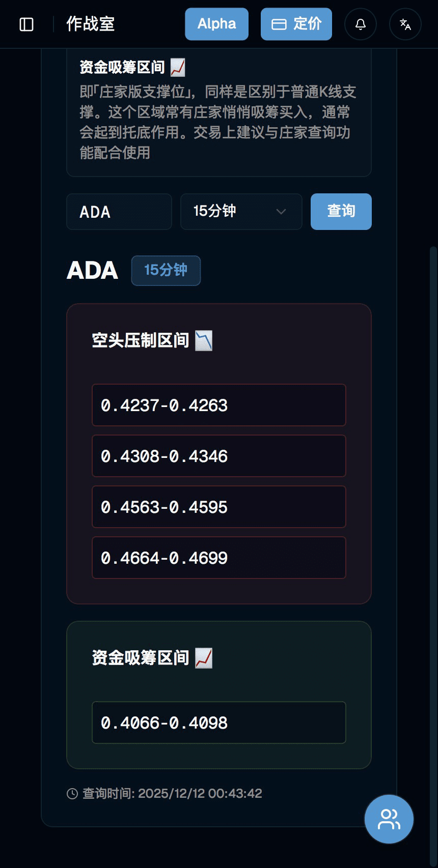The height and width of the screenshot is (868, 438).
Task: Click the credit card icon in 定价
Action: point(279,24)
